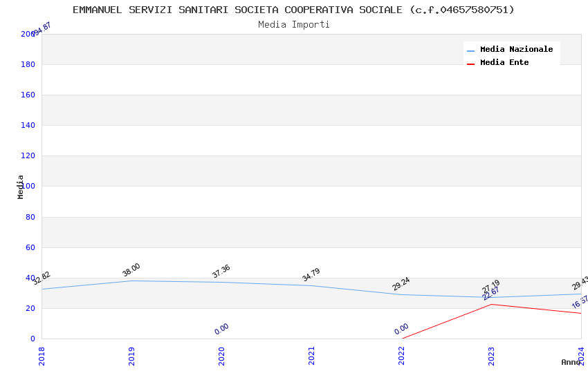
Task: Click the 0.00 label above year 2022
Action: pos(402,329)
